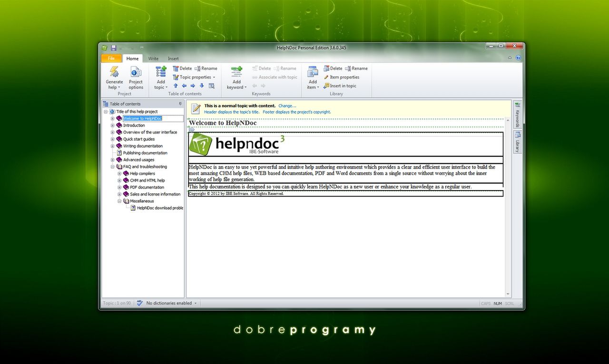
Task: Click Copyright © 2012 footer line in editor
Action: (236, 194)
